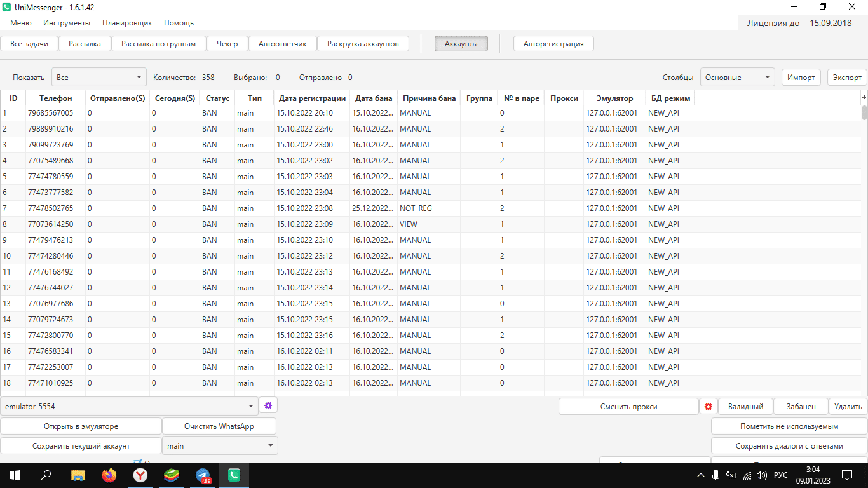Open Firefox from the taskbar
868x488 pixels.
click(109, 475)
